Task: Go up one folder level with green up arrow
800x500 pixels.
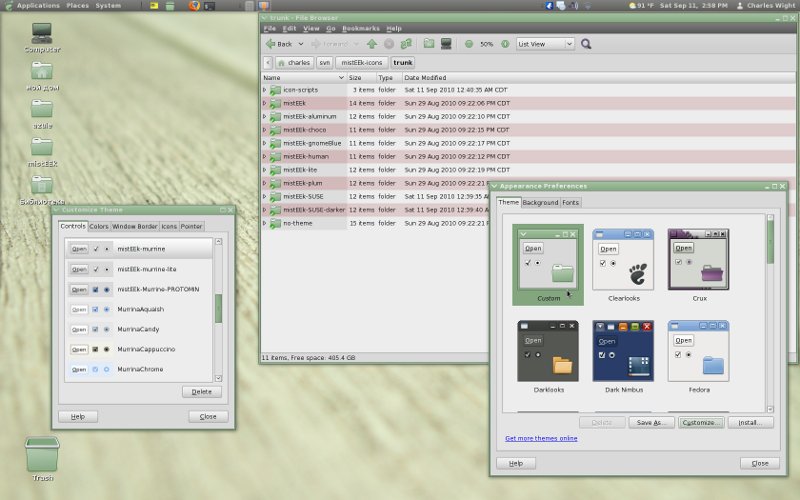Action: tap(372, 44)
